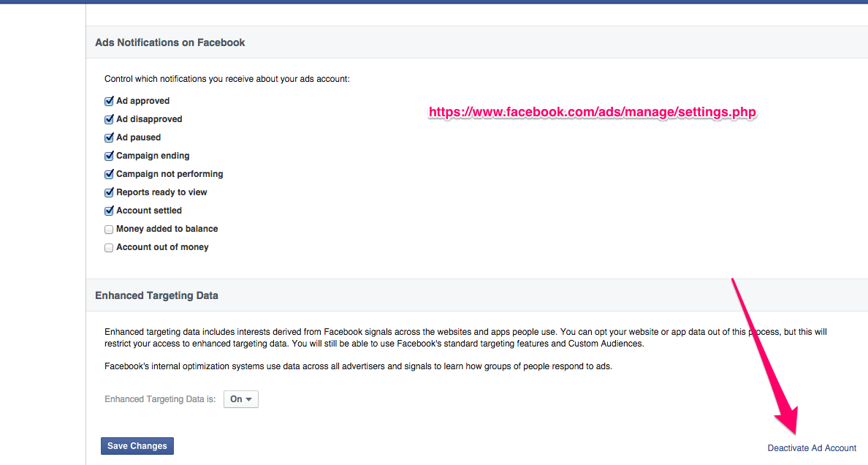Disable Campaign ending notification

[109, 156]
